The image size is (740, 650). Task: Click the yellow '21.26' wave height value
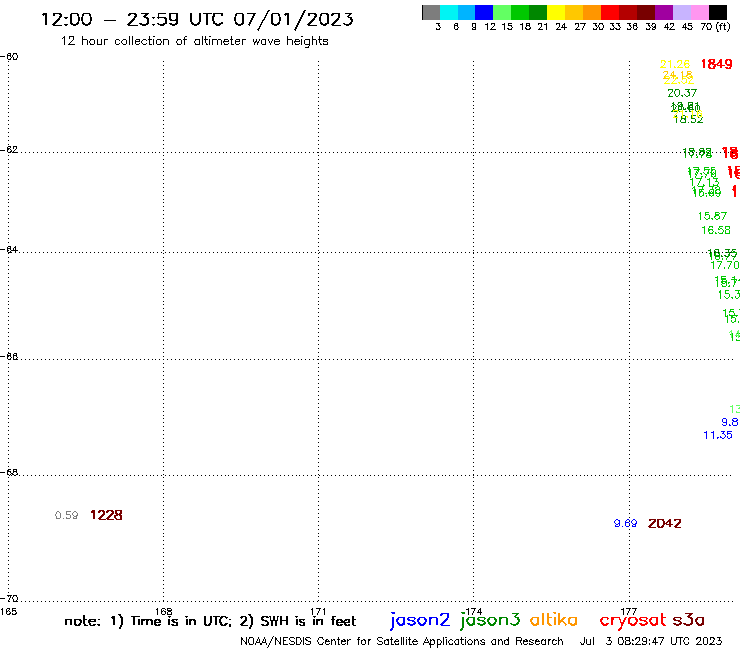click(675, 64)
